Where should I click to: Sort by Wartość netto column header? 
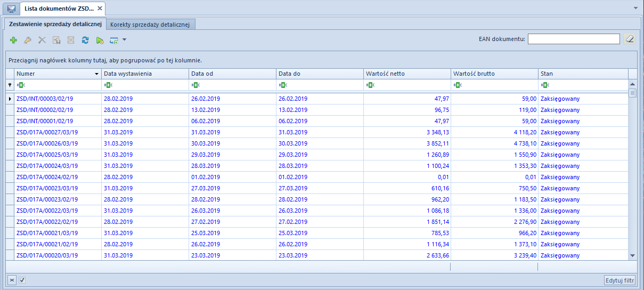click(x=407, y=74)
